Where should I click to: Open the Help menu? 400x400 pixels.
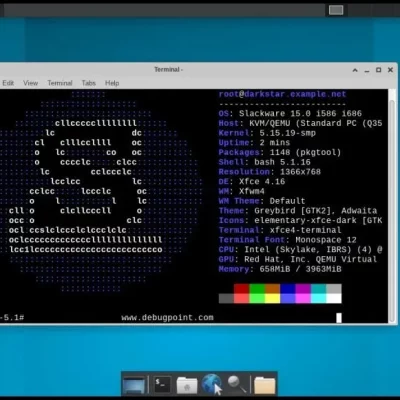112,83
